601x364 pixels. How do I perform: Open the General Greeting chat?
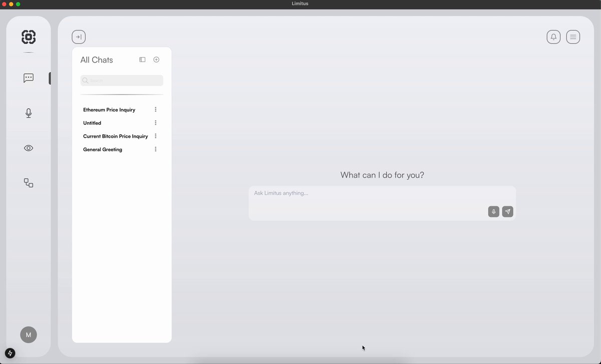click(x=103, y=150)
